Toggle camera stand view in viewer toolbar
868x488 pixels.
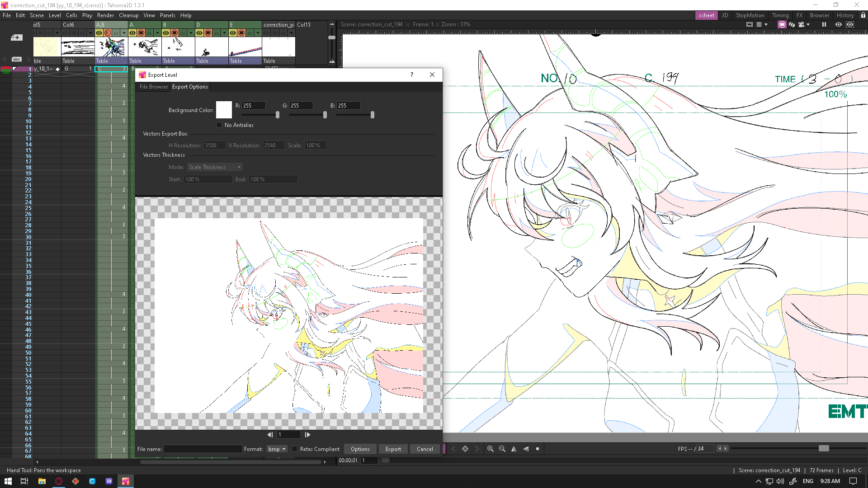pos(782,25)
